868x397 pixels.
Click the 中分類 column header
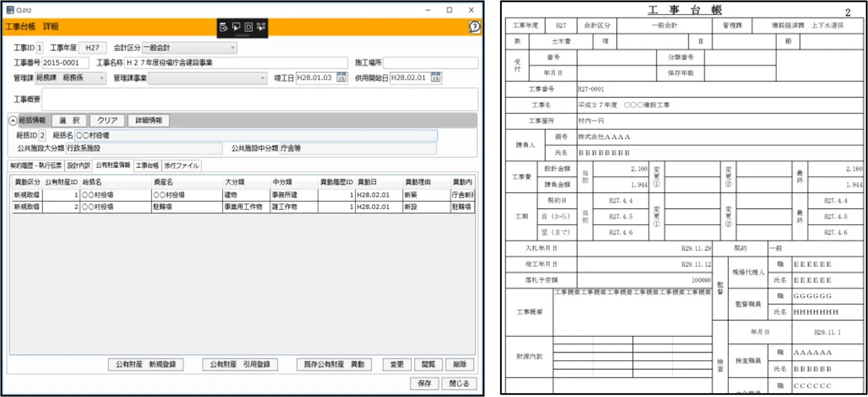(295, 182)
